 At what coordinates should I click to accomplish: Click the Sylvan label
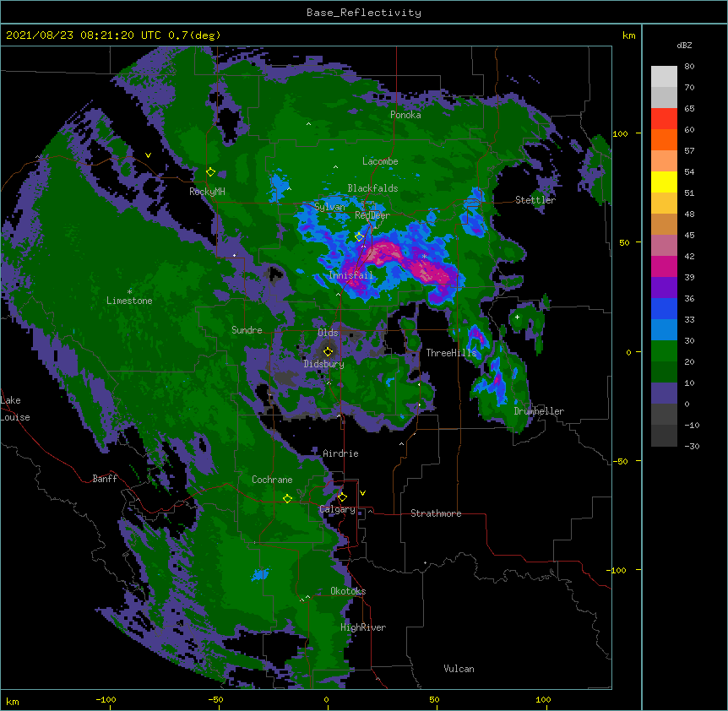pos(329,207)
